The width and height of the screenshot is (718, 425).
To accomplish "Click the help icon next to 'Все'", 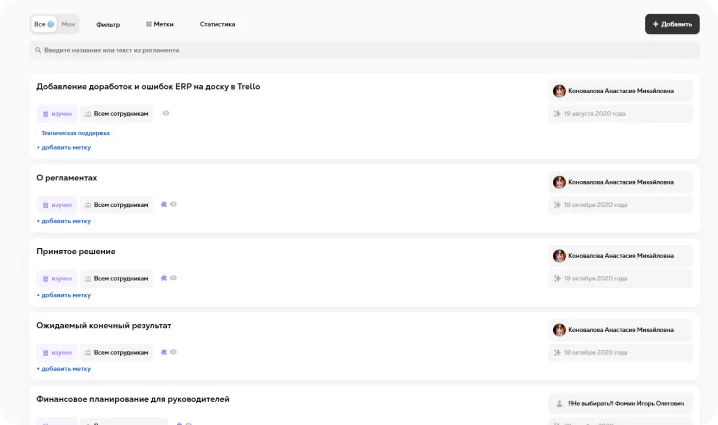I will [x=51, y=25].
